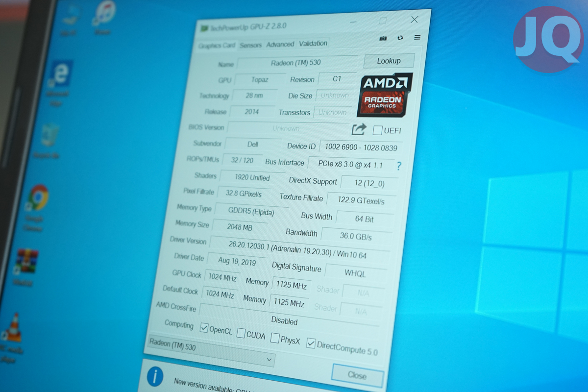588x392 pixels.
Task: Open the Validation tab
Action: pyautogui.click(x=313, y=43)
